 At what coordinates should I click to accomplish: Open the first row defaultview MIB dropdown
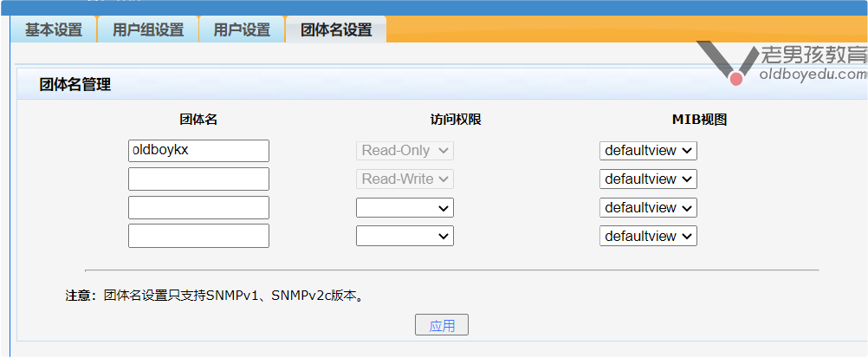point(648,151)
